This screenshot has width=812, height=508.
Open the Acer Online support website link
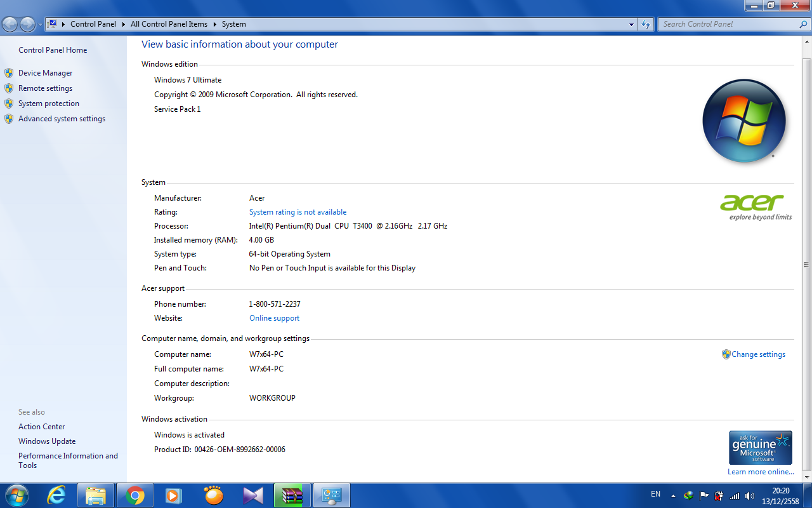pyautogui.click(x=274, y=318)
